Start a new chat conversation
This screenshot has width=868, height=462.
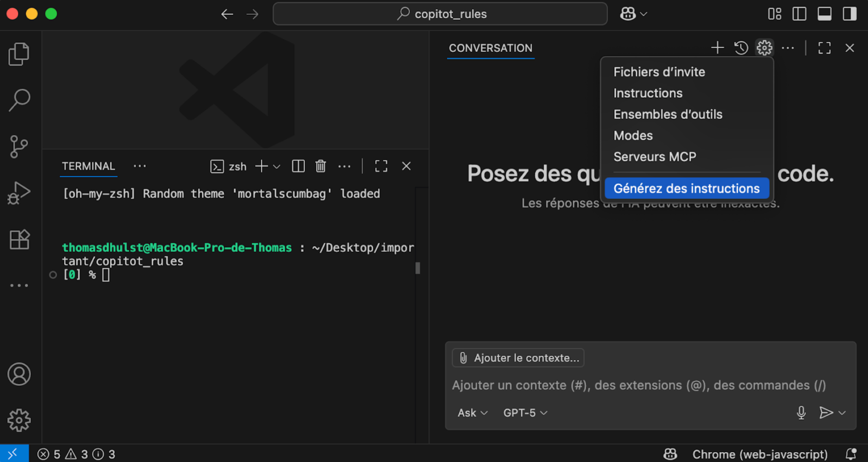[x=717, y=48]
